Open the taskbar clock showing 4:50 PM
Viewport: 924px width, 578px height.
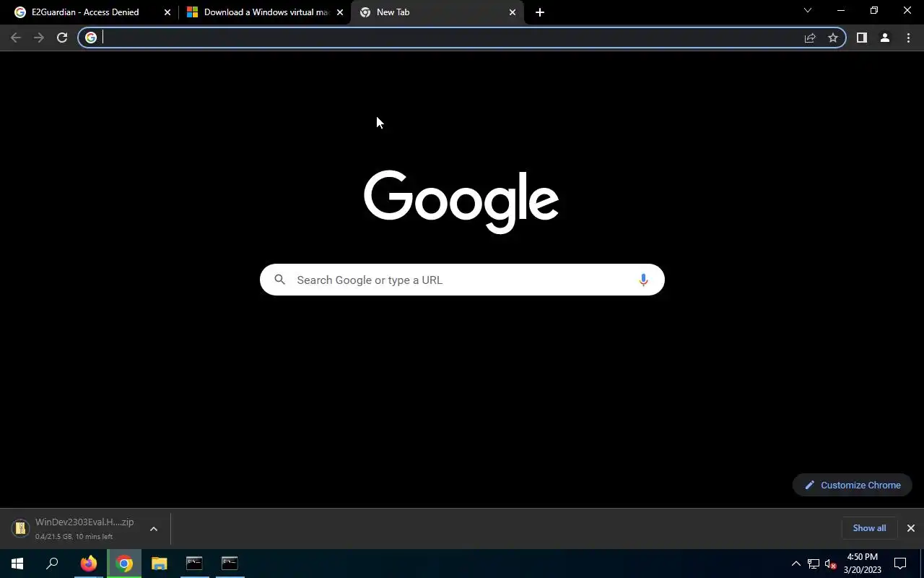(x=863, y=564)
